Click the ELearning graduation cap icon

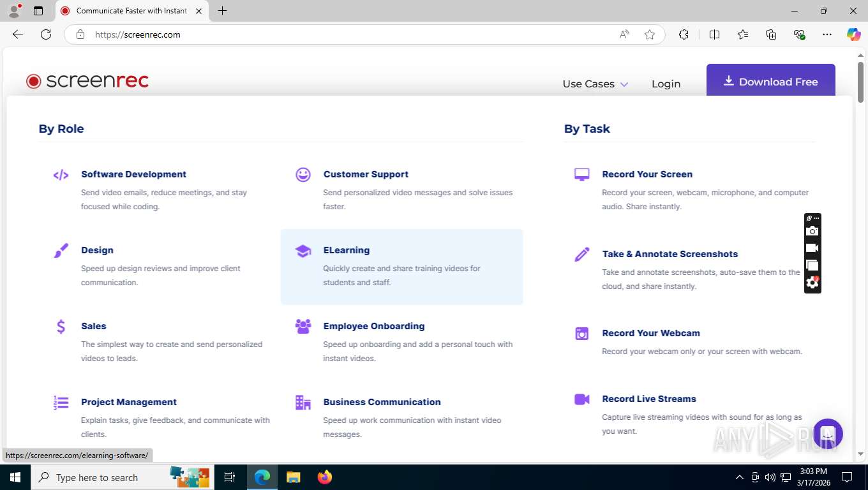(303, 251)
